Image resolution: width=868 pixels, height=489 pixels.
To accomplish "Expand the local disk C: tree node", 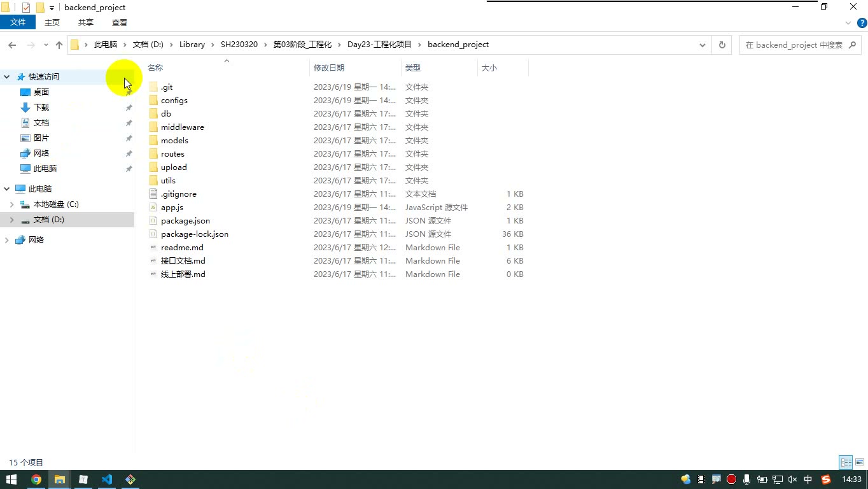I will tap(12, 204).
